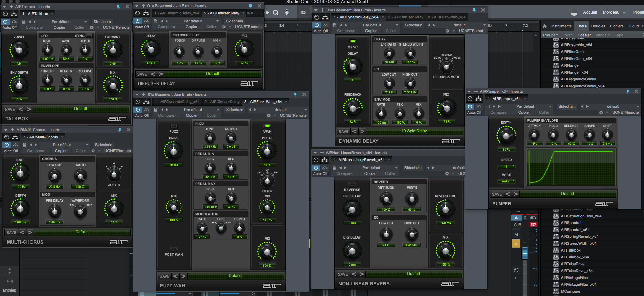Go to next preset in Diffuser Delay
Viewport: 644px width, 296px height.
point(161,74)
